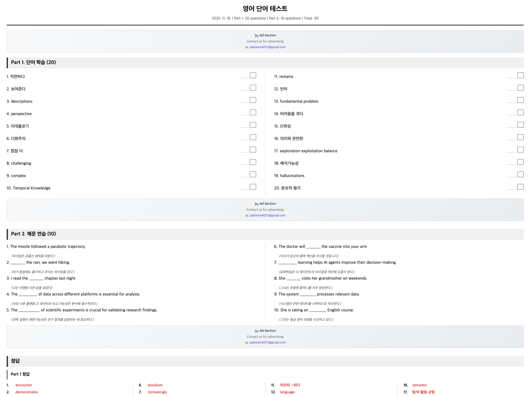Tick the checkbox for 17. exploration-exploitation balance

[x=521, y=150]
